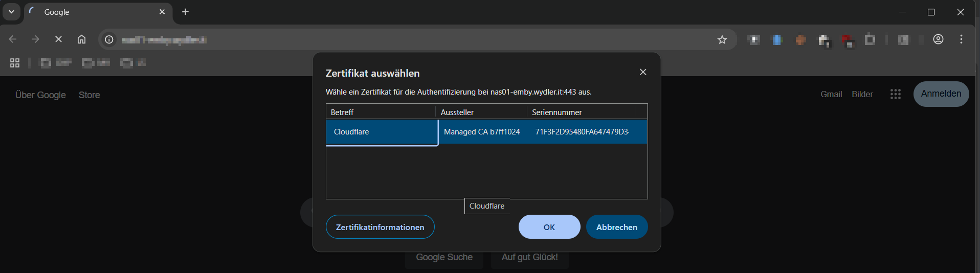Image resolution: width=980 pixels, height=273 pixels.
Task: Open the first blurred bookmark folder
Action: [56, 63]
